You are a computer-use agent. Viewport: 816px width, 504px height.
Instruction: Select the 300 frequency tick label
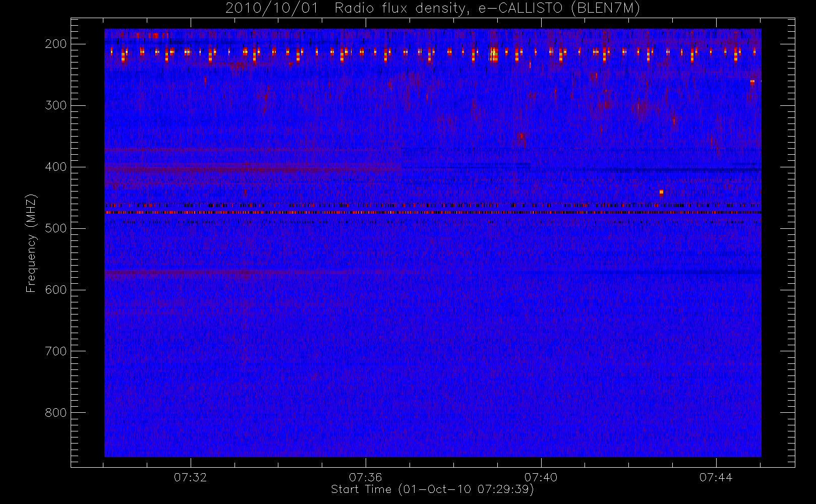coord(56,105)
